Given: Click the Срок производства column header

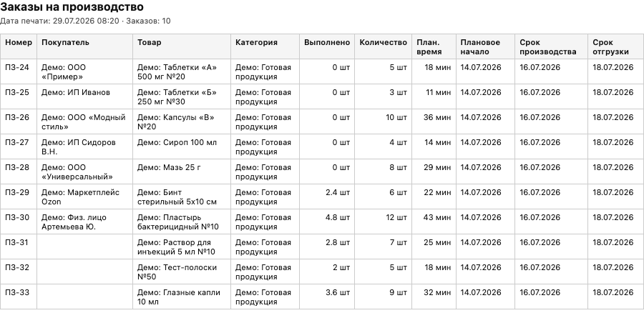Looking at the screenshot, I should coord(548,47).
